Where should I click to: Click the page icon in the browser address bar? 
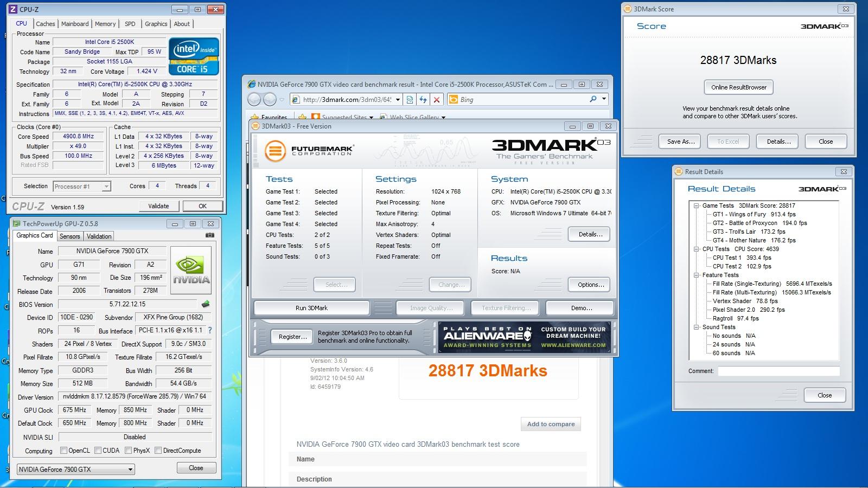click(296, 100)
